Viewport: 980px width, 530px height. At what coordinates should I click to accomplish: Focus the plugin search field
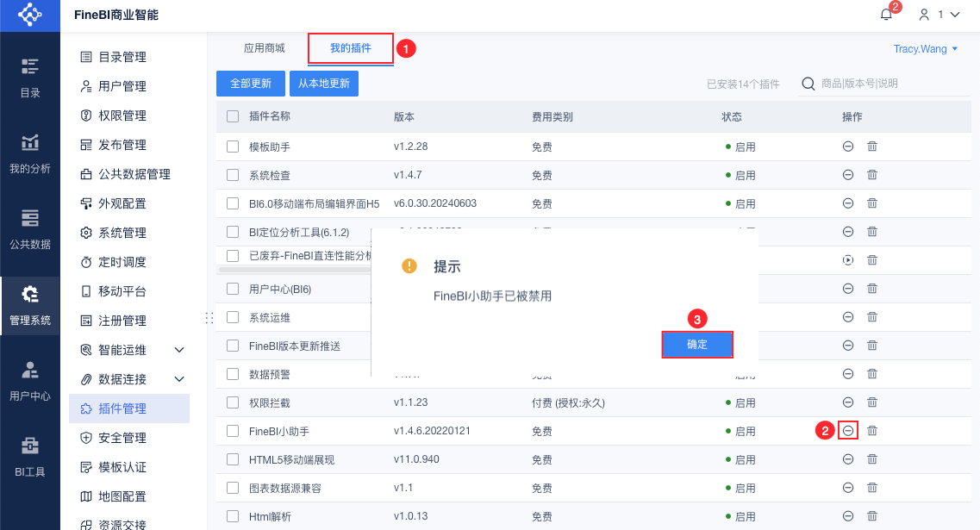pos(871,84)
